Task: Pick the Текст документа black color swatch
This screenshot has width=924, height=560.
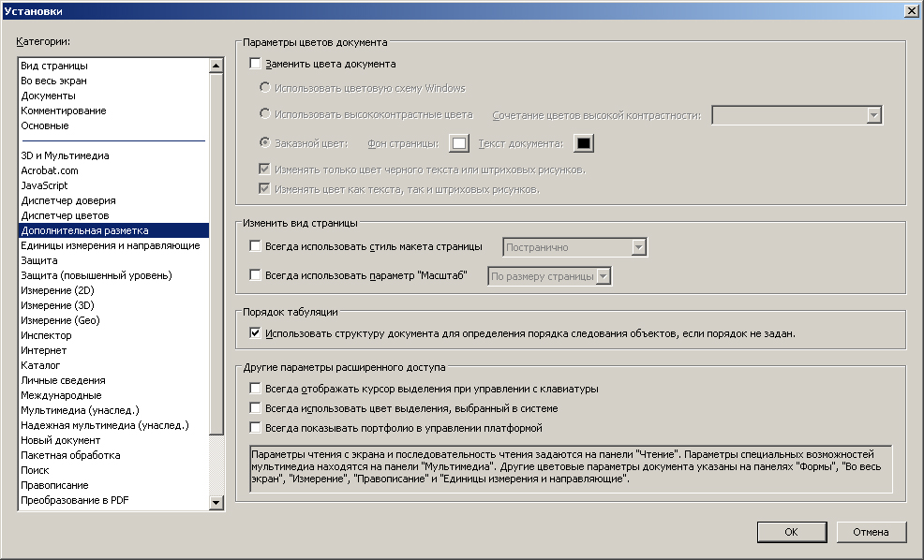Action: point(584,143)
